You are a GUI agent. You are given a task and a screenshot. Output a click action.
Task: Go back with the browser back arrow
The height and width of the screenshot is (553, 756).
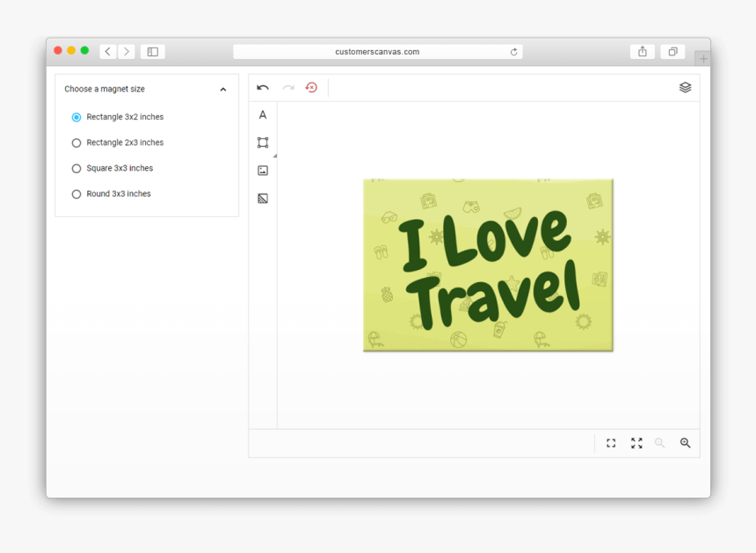pyautogui.click(x=108, y=52)
